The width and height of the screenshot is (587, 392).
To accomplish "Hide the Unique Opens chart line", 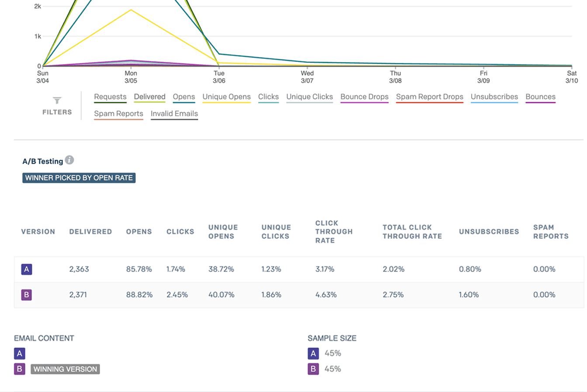I will click(x=226, y=97).
